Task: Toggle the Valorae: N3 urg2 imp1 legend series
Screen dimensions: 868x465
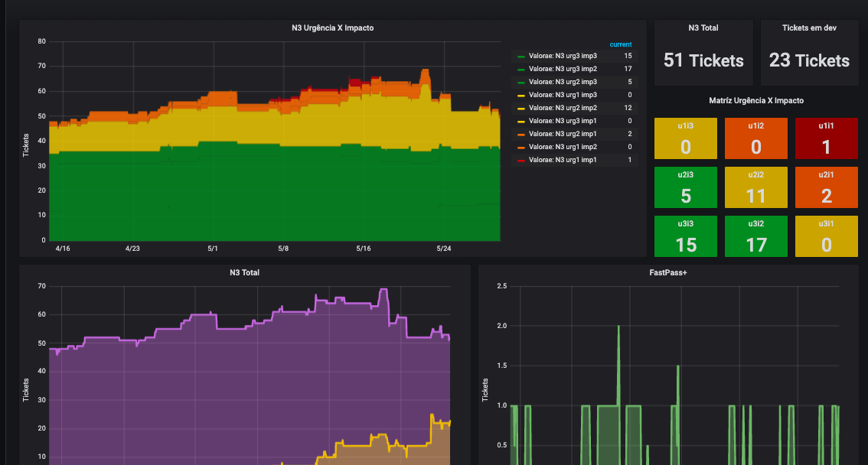Action: pos(563,134)
